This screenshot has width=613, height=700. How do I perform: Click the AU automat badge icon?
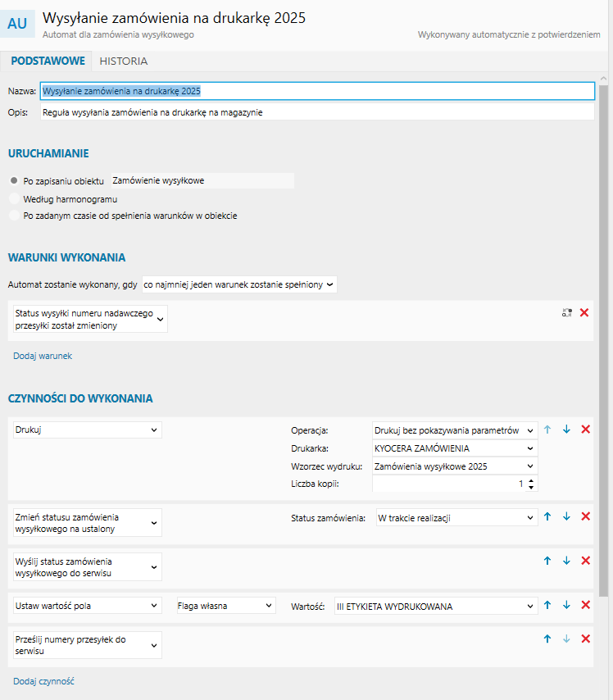click(x=17, y=24)
